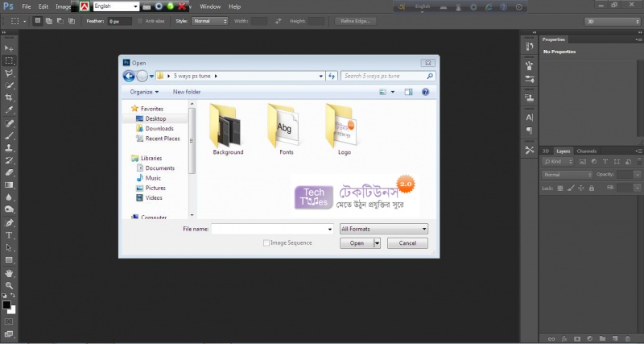Screen dimensions: 644x344
Task: Open the English language dropdown
Action: pyautogui.click(x=116, y=6)
